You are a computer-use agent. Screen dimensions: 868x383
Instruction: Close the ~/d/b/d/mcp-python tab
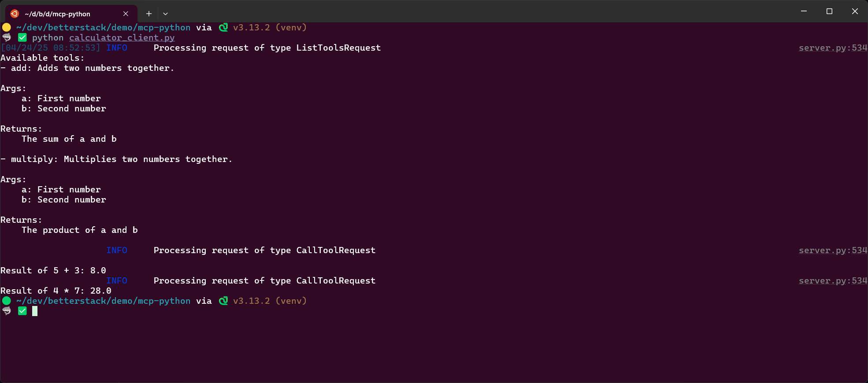coord(126,14)
